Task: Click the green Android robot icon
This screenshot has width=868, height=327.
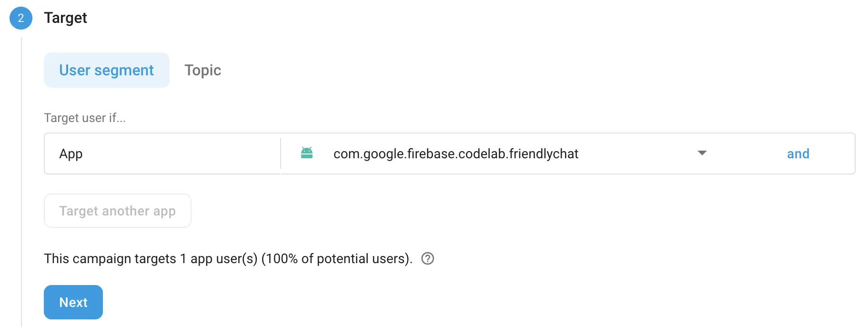Action: (x=307, y=153)
